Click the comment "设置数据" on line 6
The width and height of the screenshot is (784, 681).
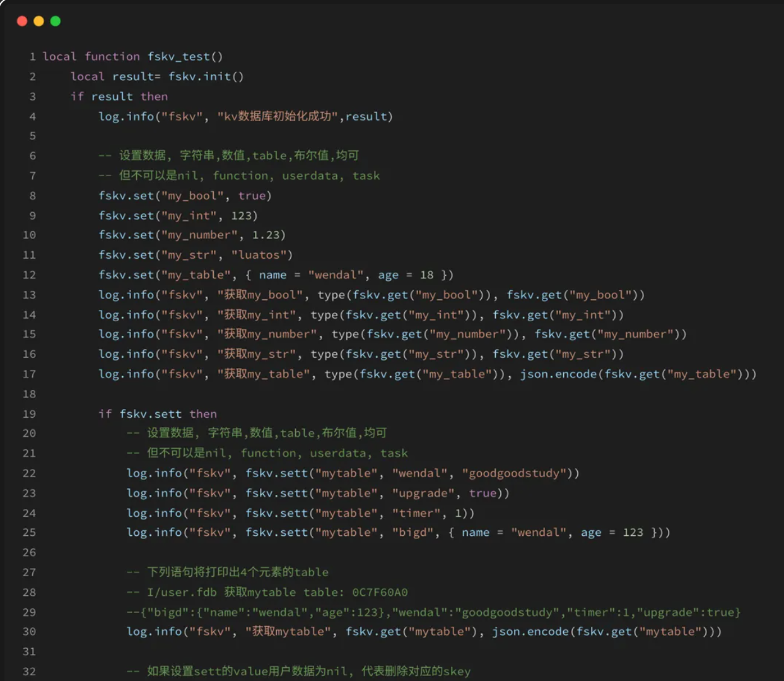[x=142, y=155]
